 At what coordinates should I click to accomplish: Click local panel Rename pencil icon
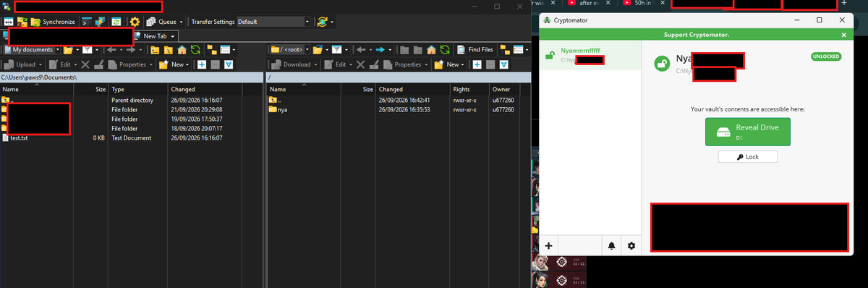click(98, 64)
